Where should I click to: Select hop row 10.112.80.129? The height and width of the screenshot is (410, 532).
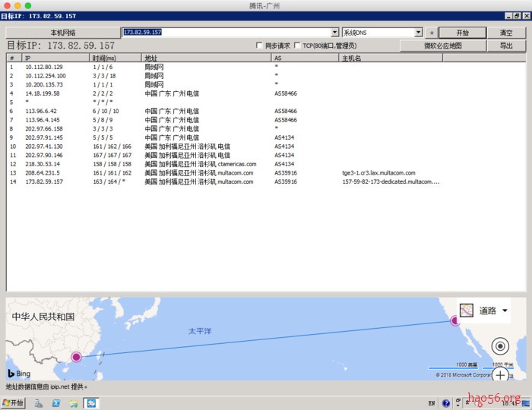point(266,67)
